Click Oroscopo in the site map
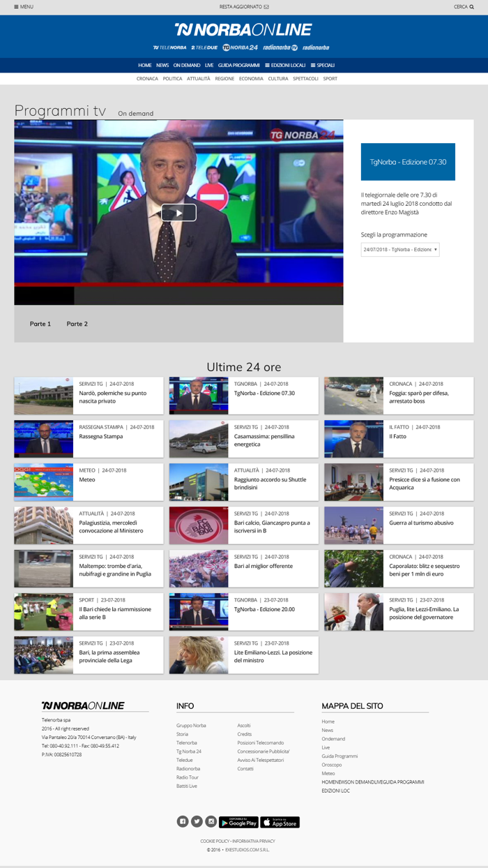 tap(330, 765)
